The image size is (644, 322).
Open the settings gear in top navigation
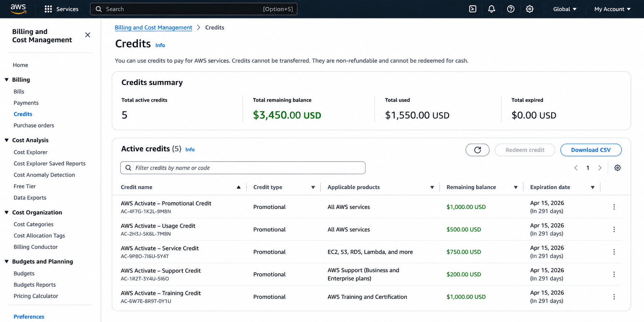(x=530, y=9)
